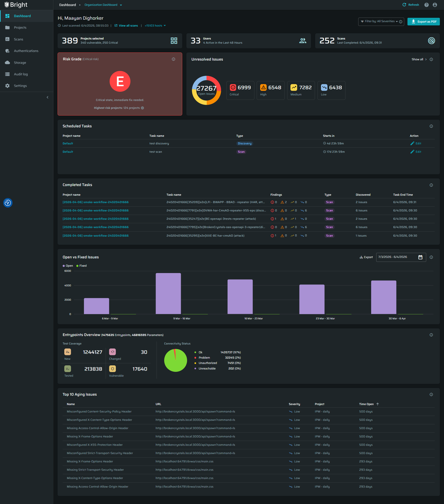Go to Authentications in sidebar
This screenshot has width=444, height=504.
[x=26, y=51]
